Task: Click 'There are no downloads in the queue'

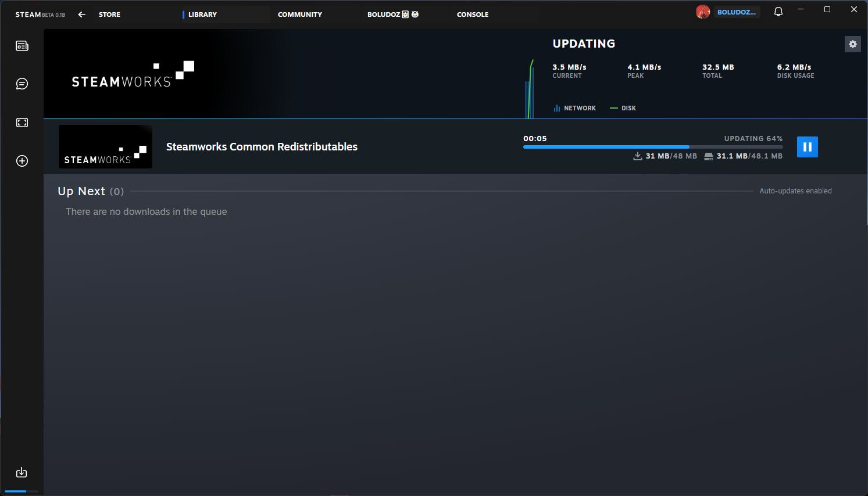Action: click(147, 212)
